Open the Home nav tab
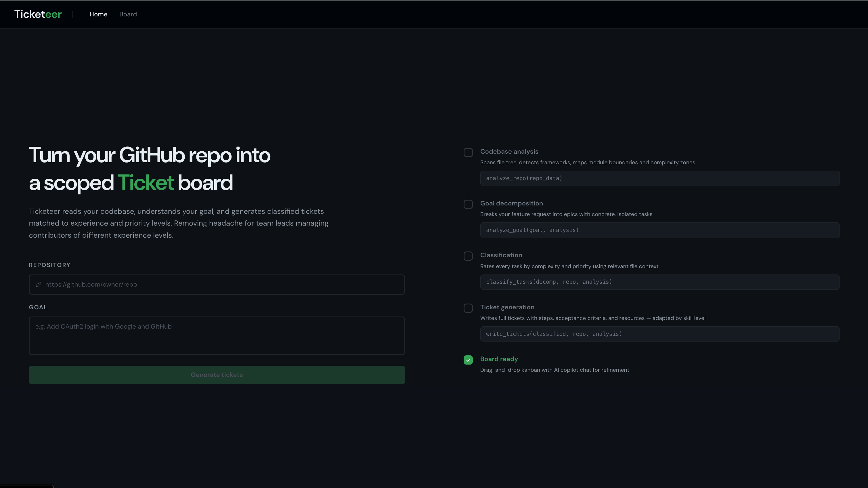Screen dimensions: 868x488 pyautogui.click(x=98, y=14)
